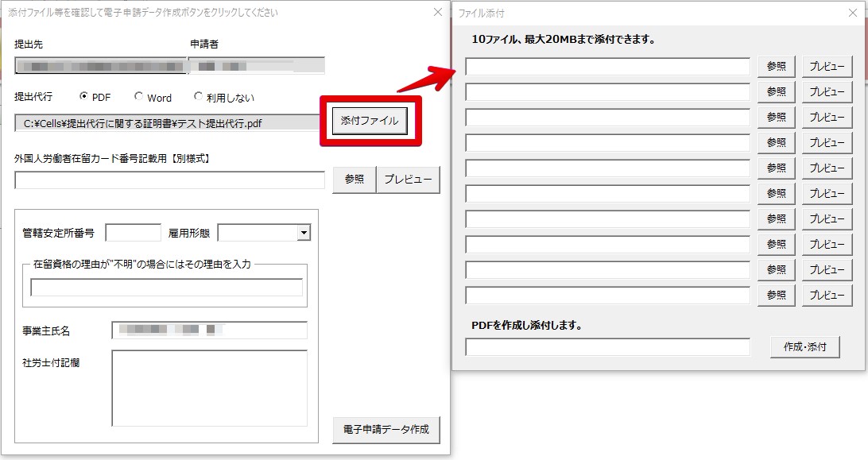Click the PDFを作成し添付します input field
The image size is (868, 460).
[x=607, y=347]
